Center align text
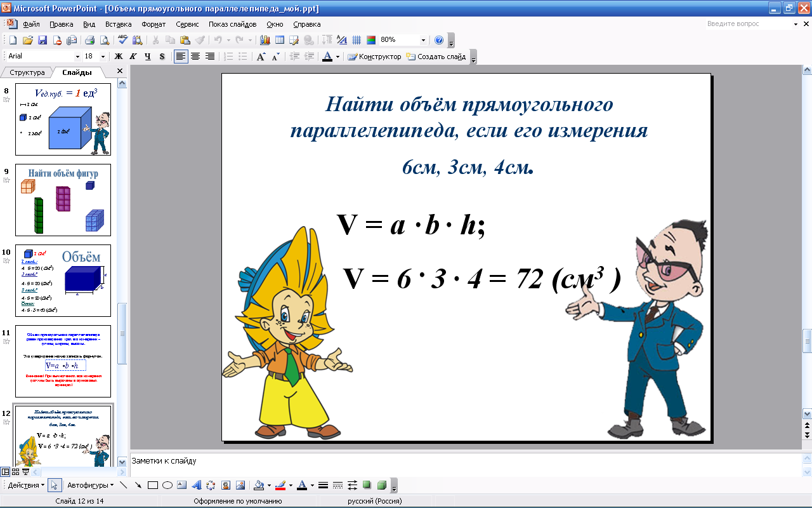 point(196,57)
